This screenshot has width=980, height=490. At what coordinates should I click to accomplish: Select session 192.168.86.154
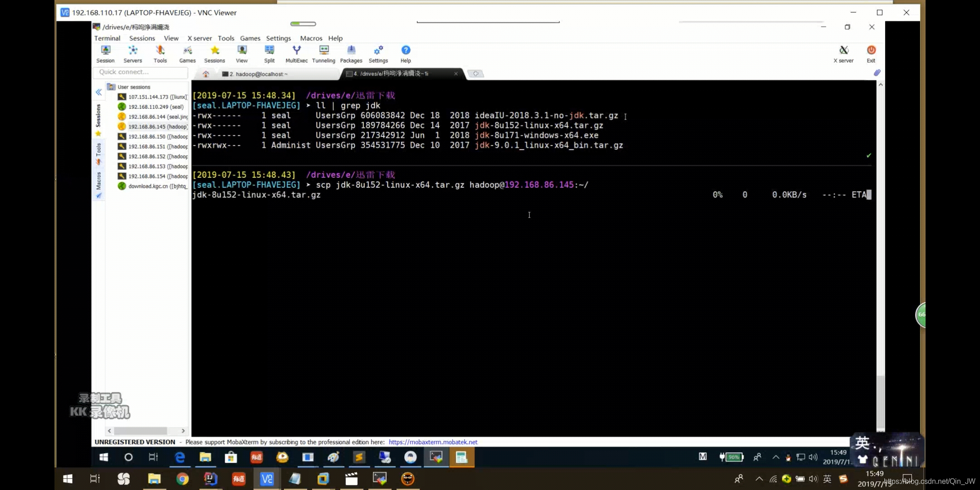pyautogui.click(x=153, y=176)
